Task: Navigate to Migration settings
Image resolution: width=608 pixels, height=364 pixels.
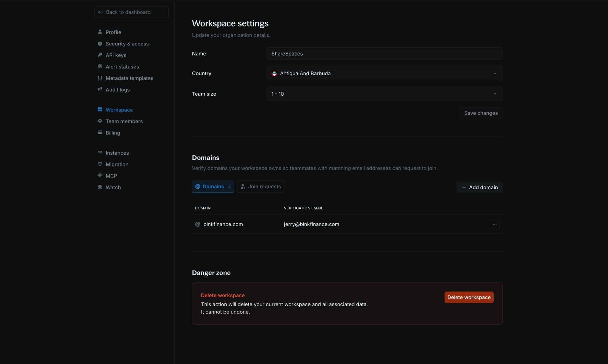Action: [x=117, y=164]
